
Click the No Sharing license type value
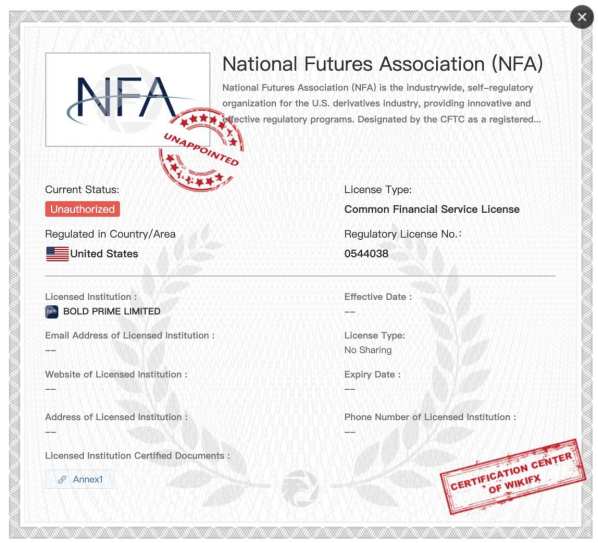click(x=368, y=350)
